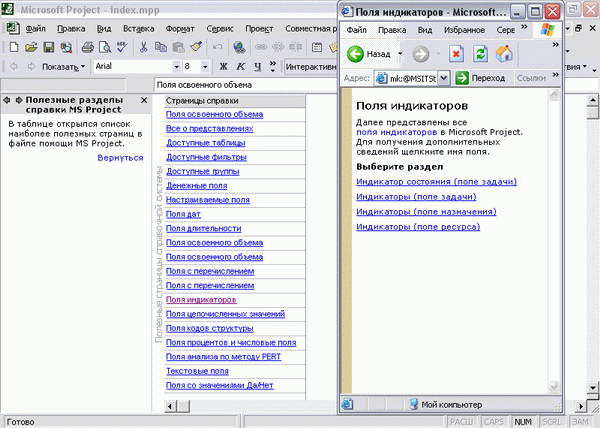Viewport: 600px width, 428px height.
Task: Open the Показать dropdown
Action: click(64, 67)
